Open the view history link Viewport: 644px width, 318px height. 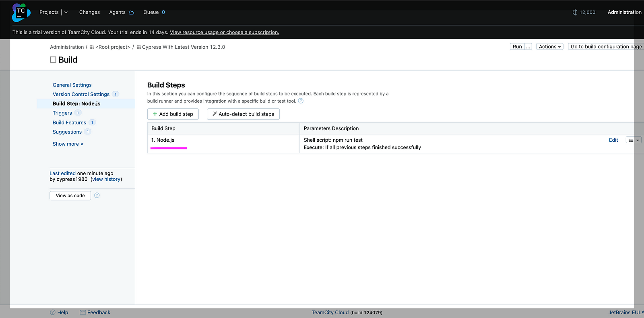tap(106, 180)
